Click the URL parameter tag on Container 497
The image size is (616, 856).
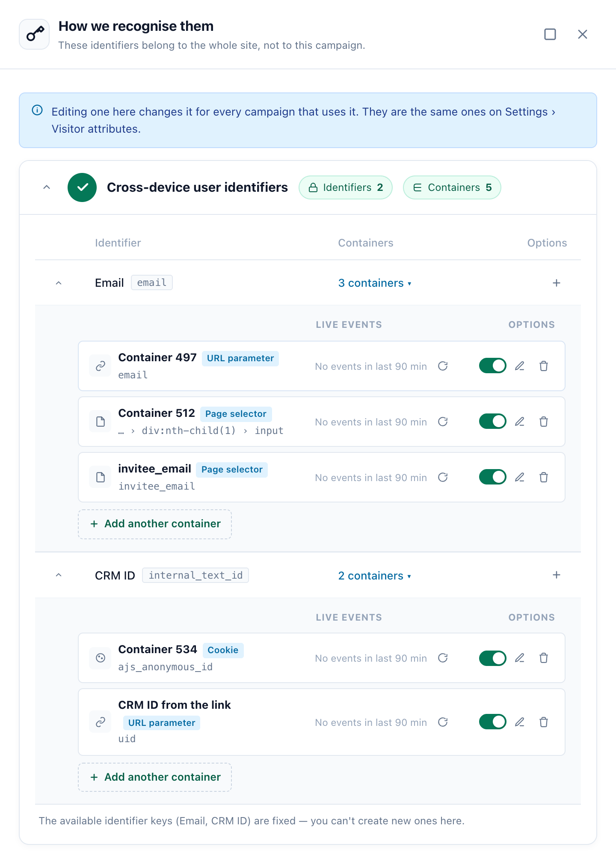pos(240,358)
